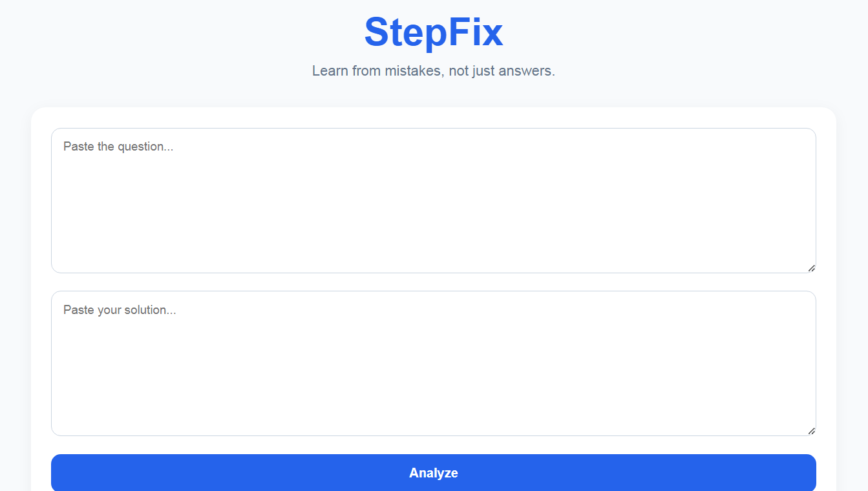Screen dimensions: 868x491
Task: Click the 'not just answers' subtitle text
Action: pyautogui.click(x=502, y=70)
